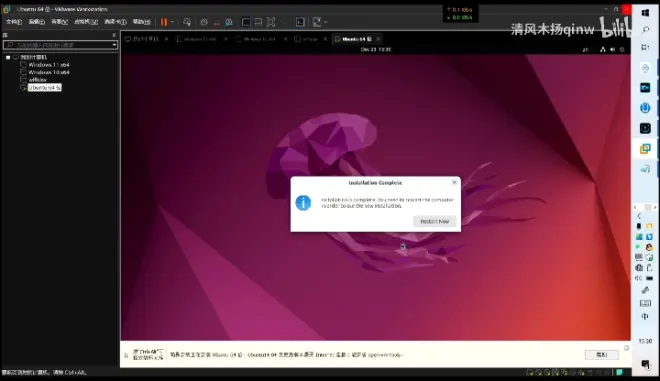This screenshot has width=660, height=381.
Task: Open the library search filter dropdown arrow
Action: (114, 45)
